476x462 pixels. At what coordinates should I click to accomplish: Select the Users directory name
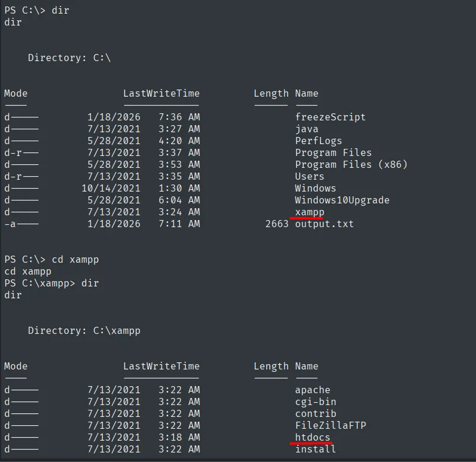(309, 176)
